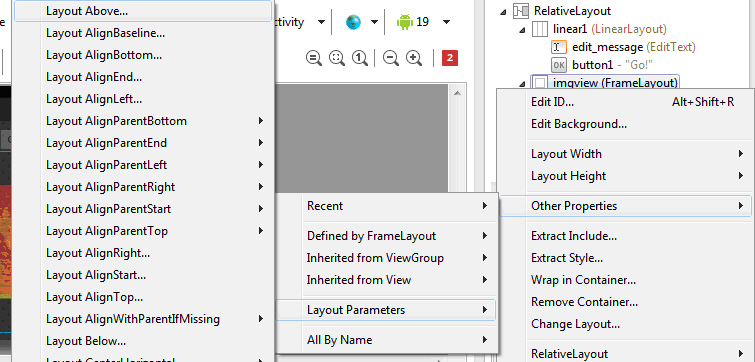Select Edit ID... from context menu

coord(625,102)
